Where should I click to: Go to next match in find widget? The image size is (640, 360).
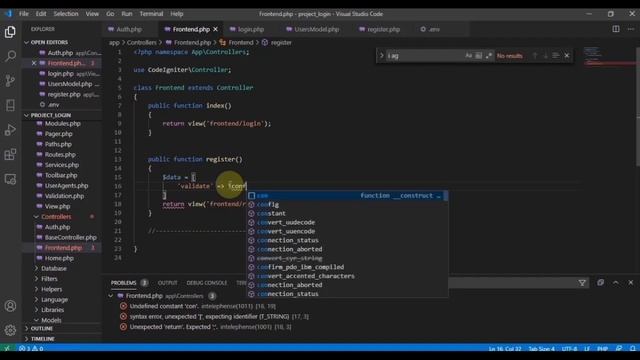545,56
